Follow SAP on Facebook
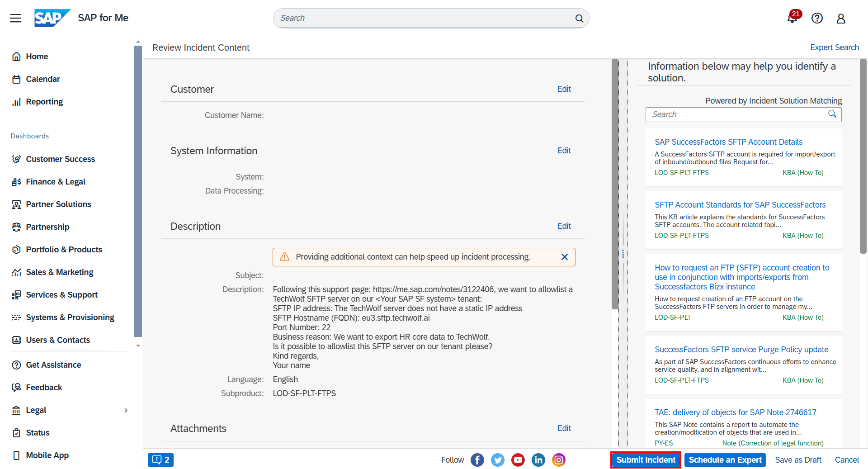This screenshot has height=469, width=868. (477, 460)
